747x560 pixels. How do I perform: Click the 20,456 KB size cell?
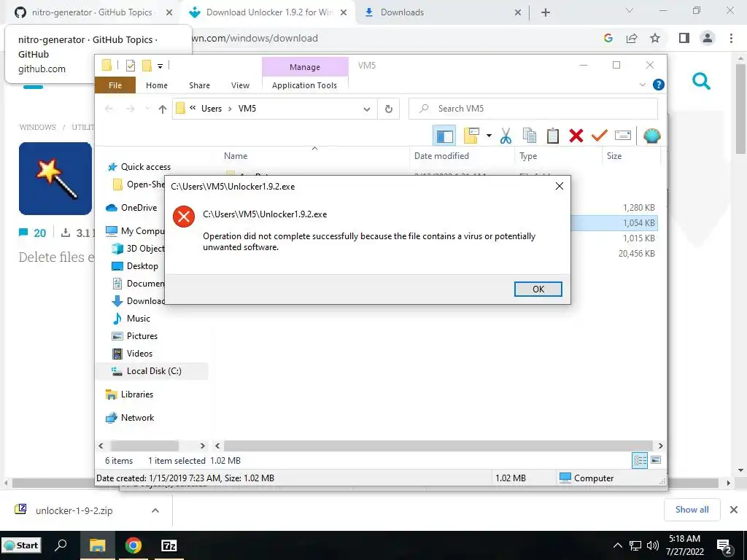(636, 254)
